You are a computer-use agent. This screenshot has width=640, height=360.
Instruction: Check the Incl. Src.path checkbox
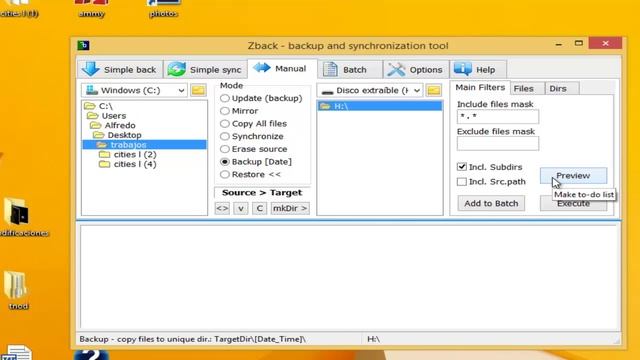pos(462,182)
